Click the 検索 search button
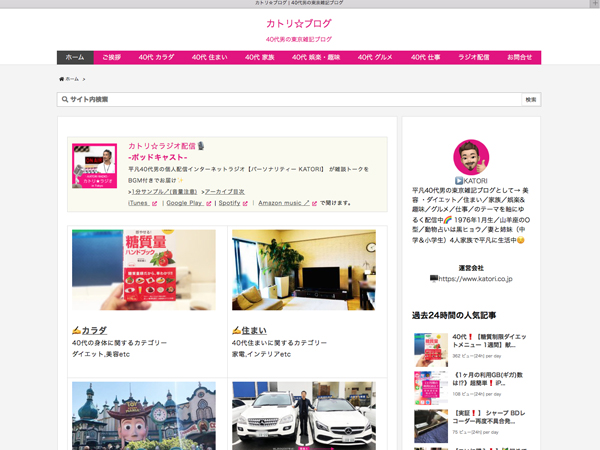The image size is (600, 450). click(x=531, y=99)
